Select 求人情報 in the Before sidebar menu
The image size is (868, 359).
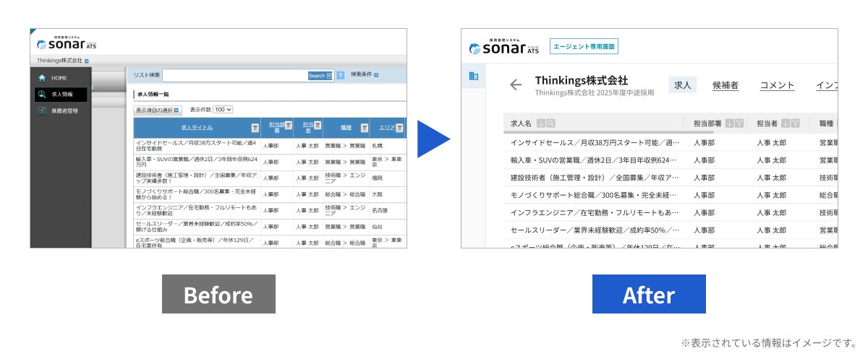61,94
